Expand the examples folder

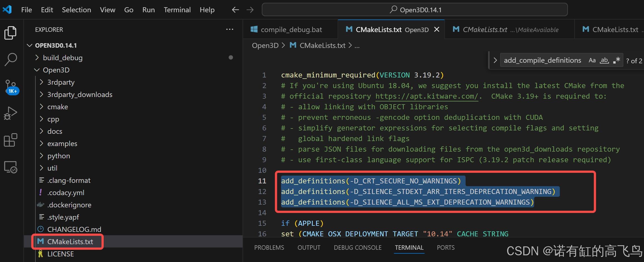(41, 144)
